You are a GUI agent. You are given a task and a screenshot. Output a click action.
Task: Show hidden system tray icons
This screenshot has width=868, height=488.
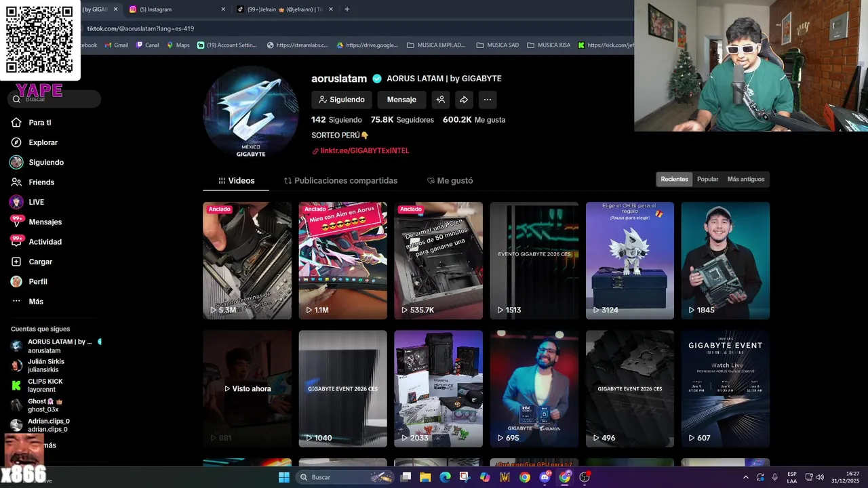click(x=746, y=477)
